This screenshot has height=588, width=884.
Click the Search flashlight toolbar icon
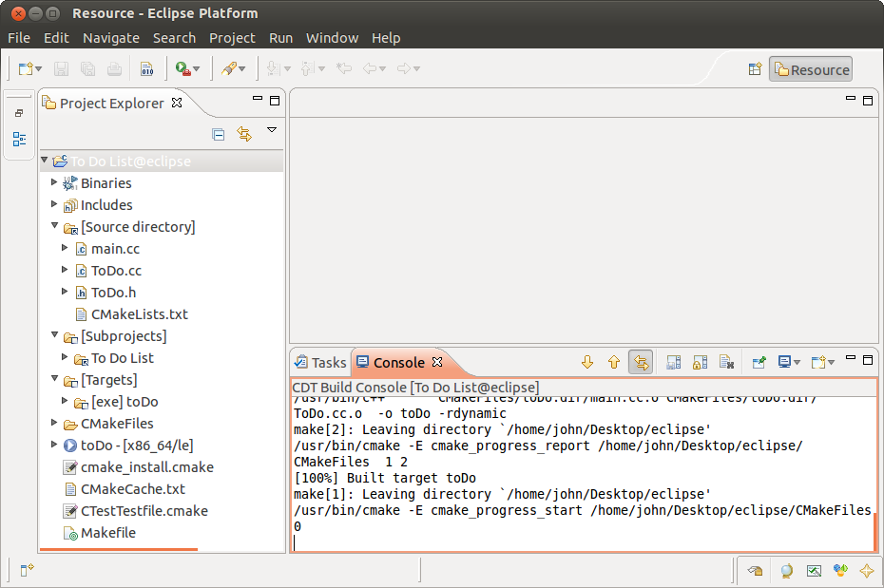(229, 68)
